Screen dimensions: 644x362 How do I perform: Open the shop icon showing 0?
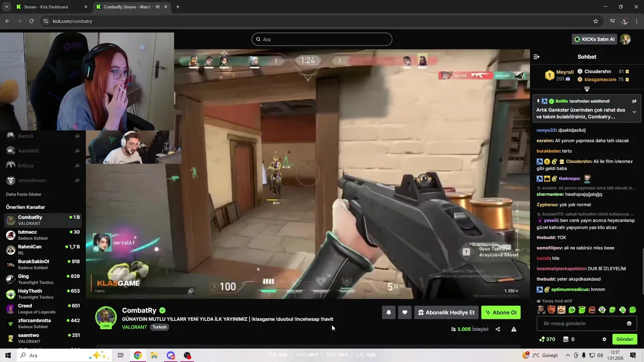coord(569,339)
